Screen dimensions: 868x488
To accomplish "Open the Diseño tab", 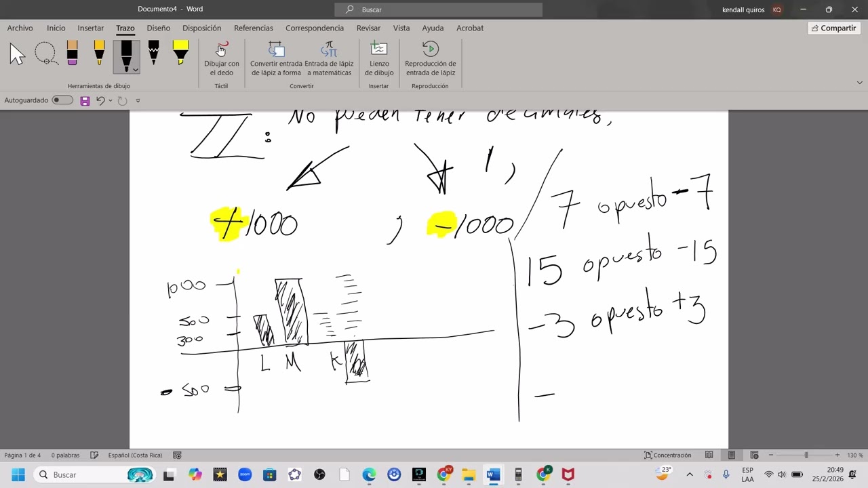I will point(159,28).
